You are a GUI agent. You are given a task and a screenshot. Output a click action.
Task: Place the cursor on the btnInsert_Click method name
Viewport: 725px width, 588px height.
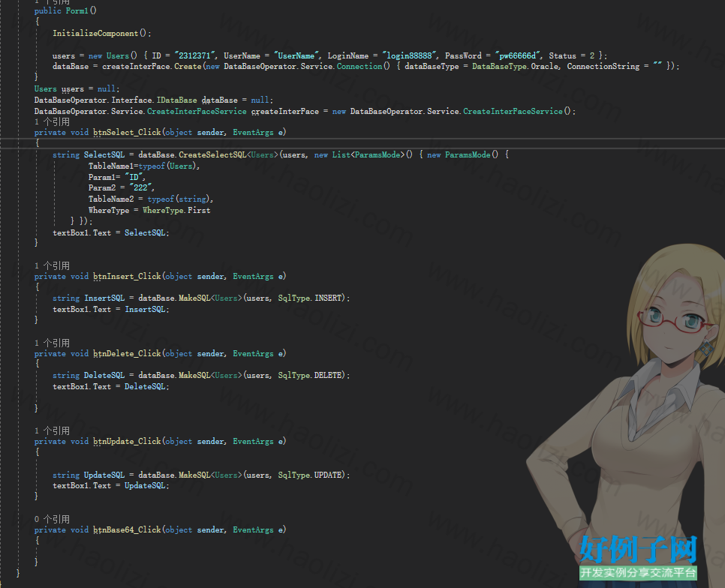tap(127, 276)
